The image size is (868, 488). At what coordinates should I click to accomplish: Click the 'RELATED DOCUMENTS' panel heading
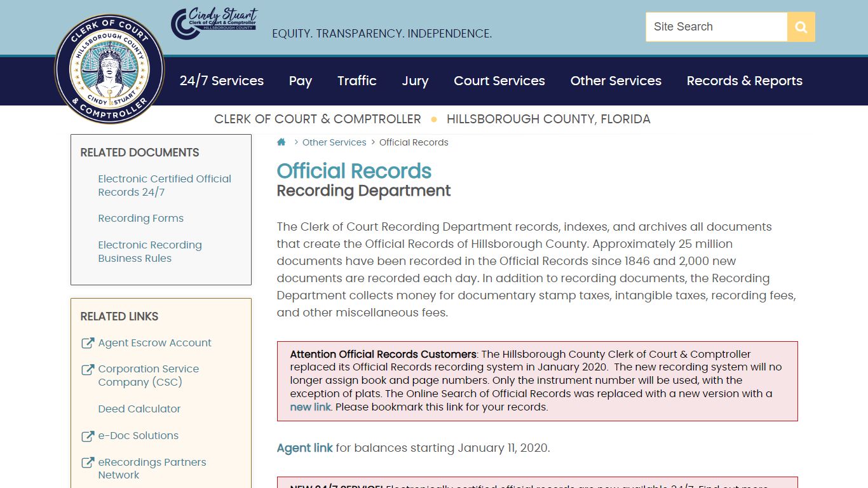tap(140, 152)
